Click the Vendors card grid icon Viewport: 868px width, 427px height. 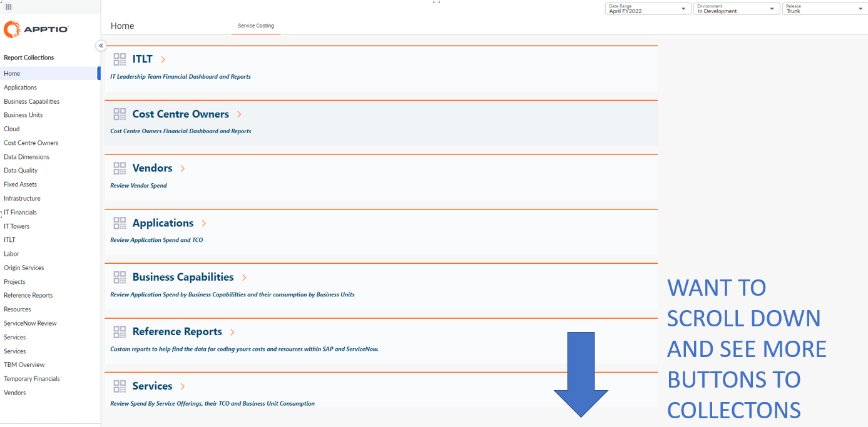tap(120, 168)
